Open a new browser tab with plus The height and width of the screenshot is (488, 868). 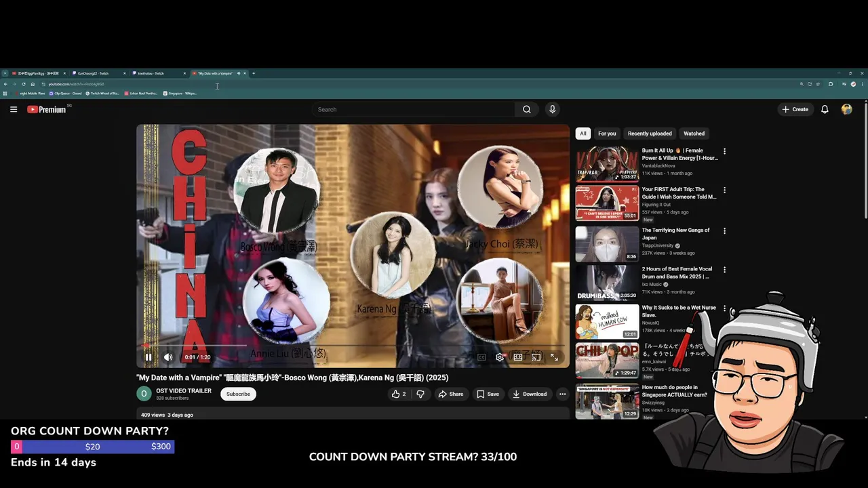(254, 73)
